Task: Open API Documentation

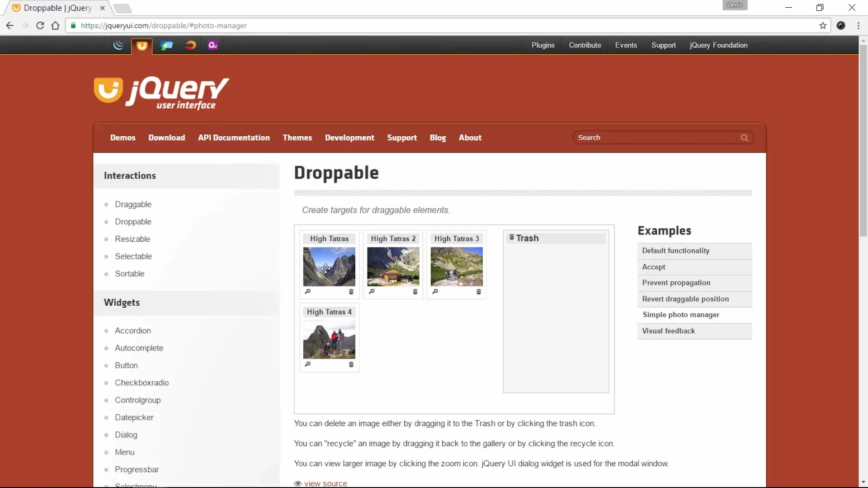Action: [234, 138]
